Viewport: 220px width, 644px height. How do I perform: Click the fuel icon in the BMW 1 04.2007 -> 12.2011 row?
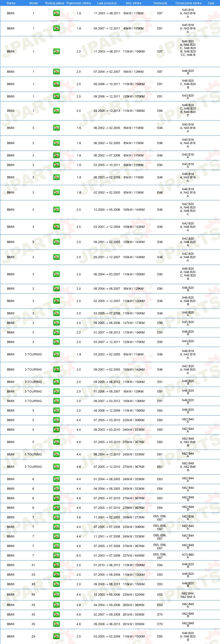56,28
